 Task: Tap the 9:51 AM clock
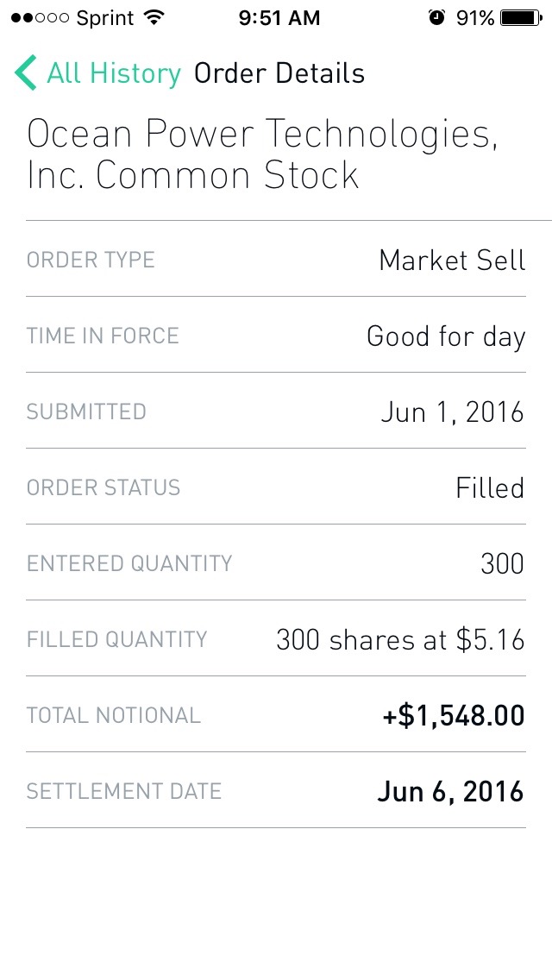coord(279,18)
